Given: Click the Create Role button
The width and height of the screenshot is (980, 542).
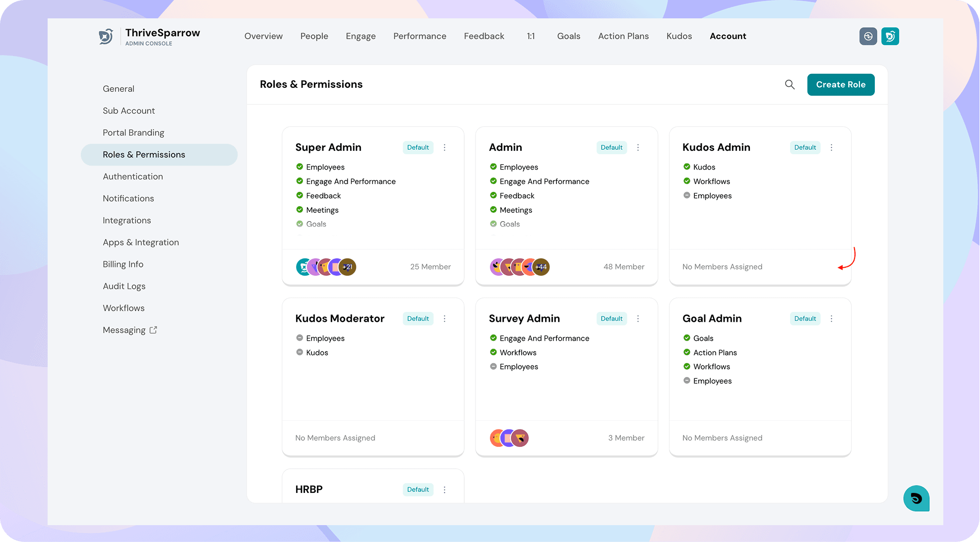Looking at the screenshot, I should [841, 85].
